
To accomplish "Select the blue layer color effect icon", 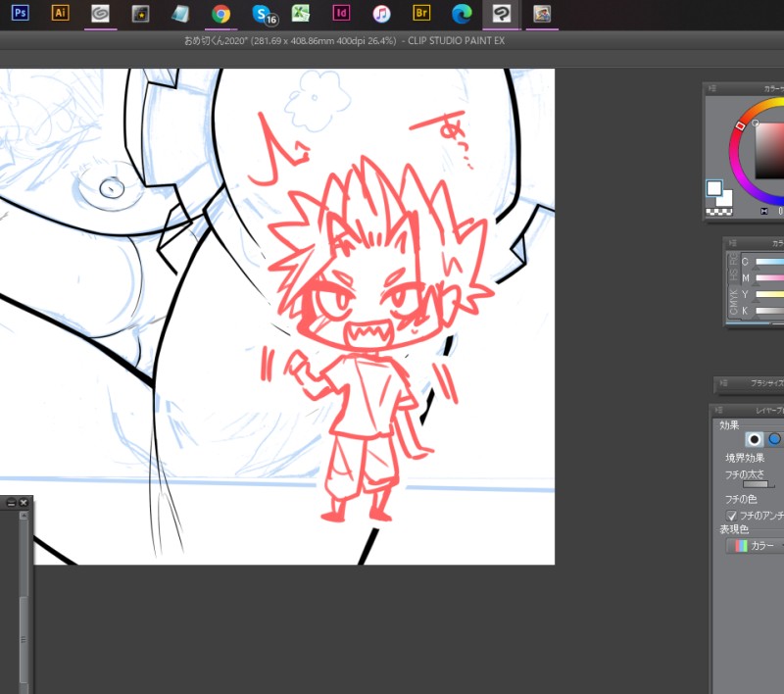I will tap(774, 439).
